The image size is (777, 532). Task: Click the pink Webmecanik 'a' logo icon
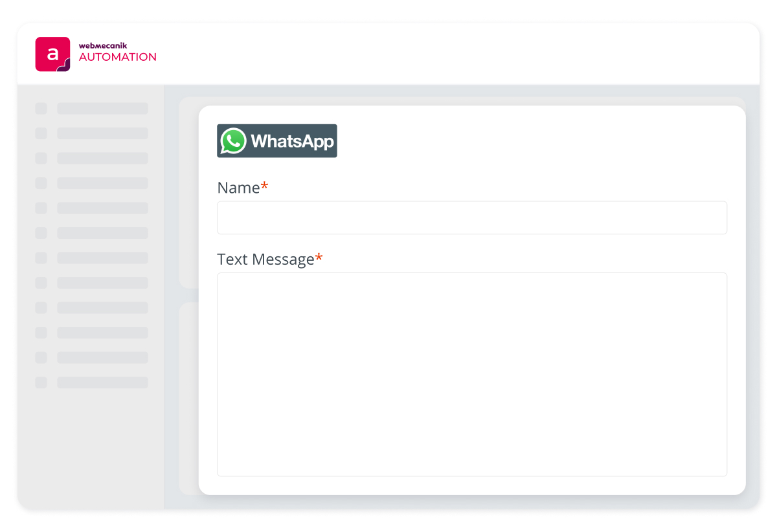coord(54,54)
